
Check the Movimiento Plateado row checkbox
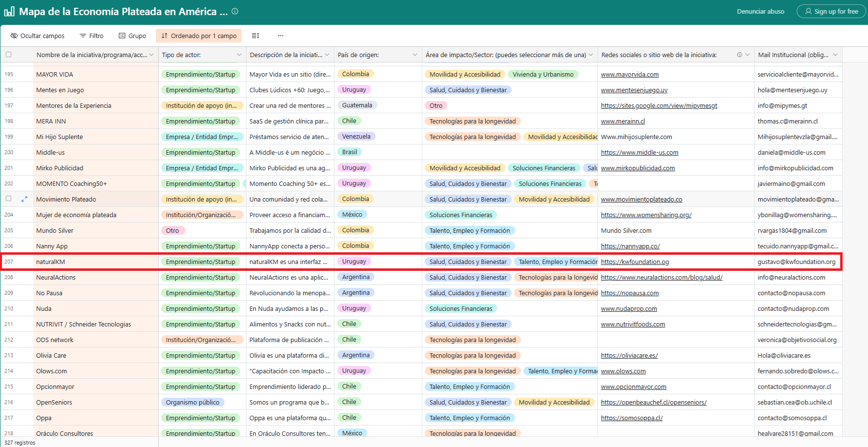click(x=8, y=199)
